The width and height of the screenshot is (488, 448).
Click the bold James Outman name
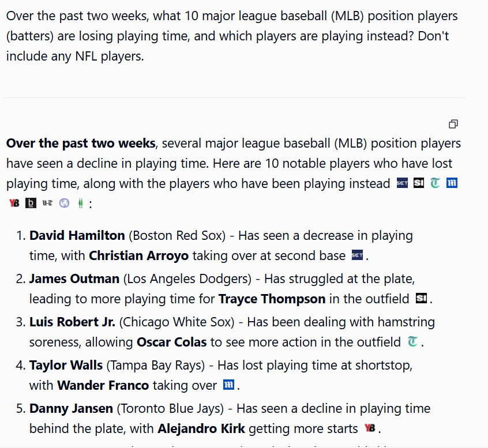pos(74,278)
